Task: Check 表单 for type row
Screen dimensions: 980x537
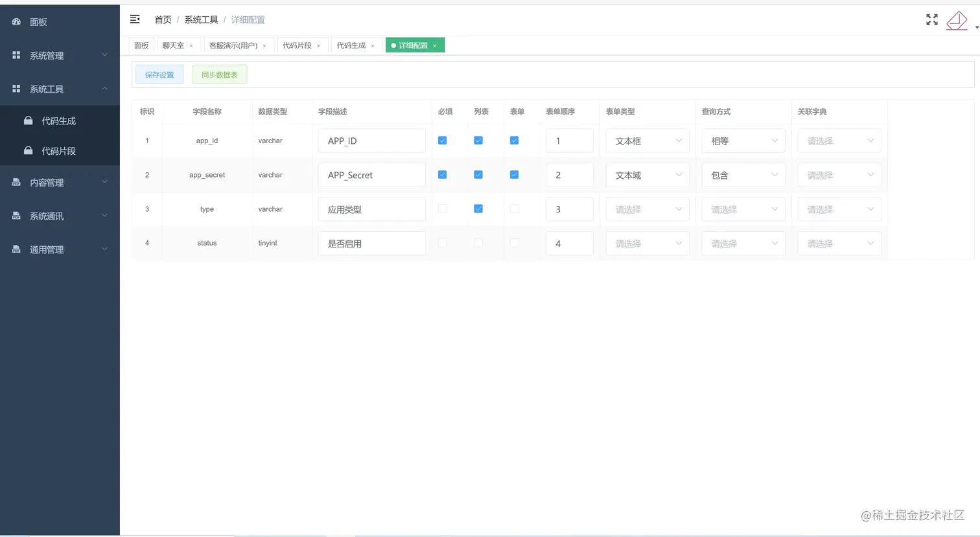Action: click(x=514, y=209)
